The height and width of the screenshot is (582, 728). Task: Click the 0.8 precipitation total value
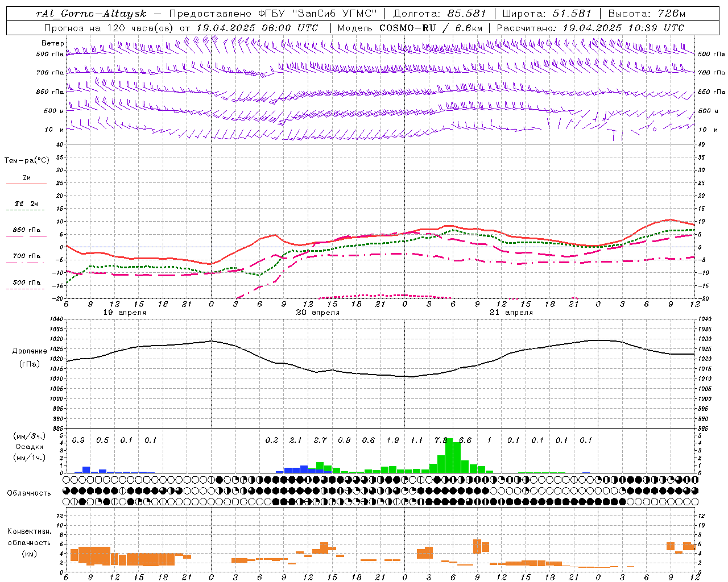click(x=344, y=440)
